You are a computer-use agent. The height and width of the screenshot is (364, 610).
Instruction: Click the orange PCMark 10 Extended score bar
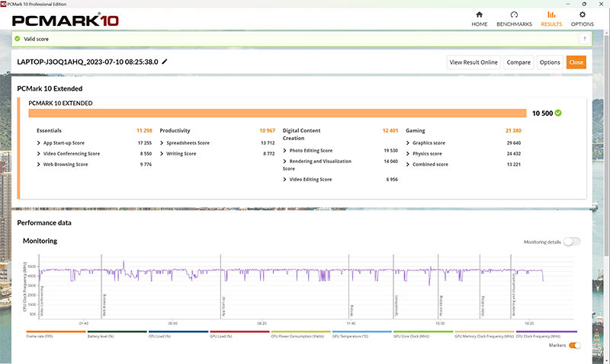click(x=278, y=113)
